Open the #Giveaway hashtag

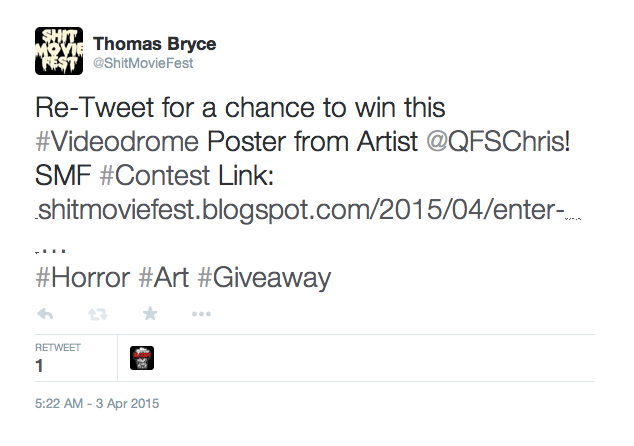pos(264,278)
